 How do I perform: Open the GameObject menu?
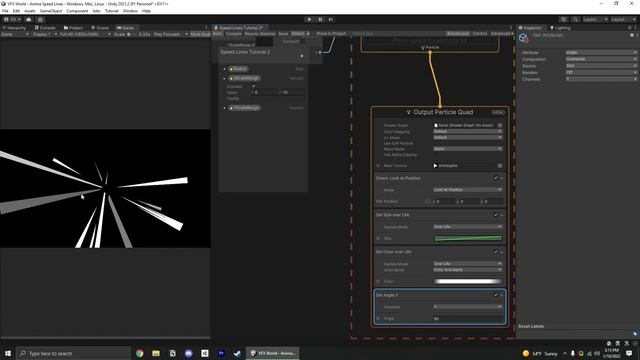point(51,11)
